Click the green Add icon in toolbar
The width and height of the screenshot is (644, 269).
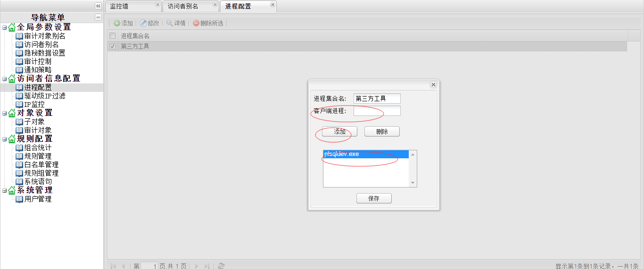pyautogui.click(x=117, y=23)
